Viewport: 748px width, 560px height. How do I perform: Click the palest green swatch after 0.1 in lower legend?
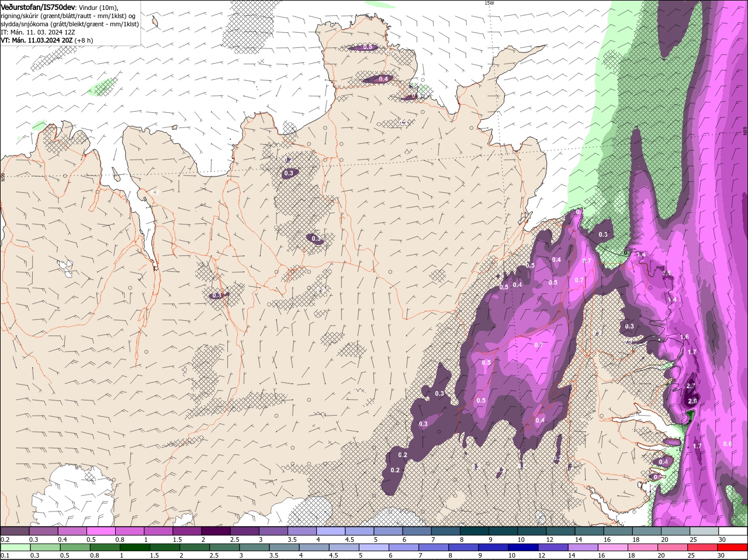tap(15, 547)
